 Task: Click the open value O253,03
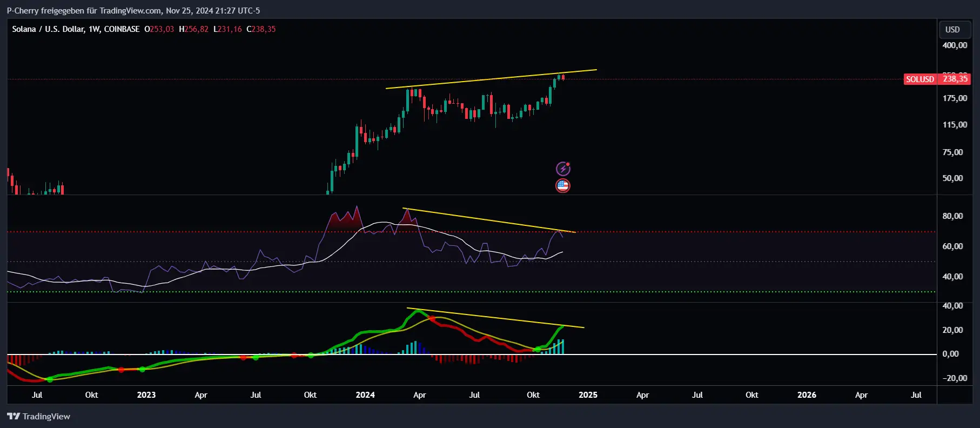click(159, 29)
